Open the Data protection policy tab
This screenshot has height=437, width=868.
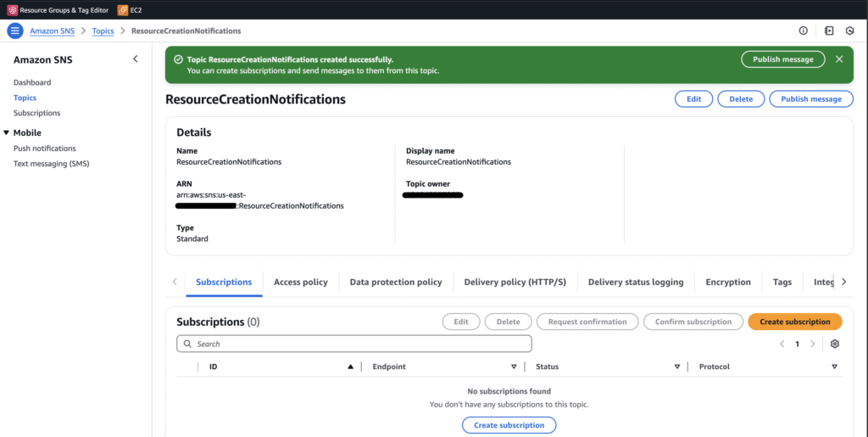[x=396, y=282]
